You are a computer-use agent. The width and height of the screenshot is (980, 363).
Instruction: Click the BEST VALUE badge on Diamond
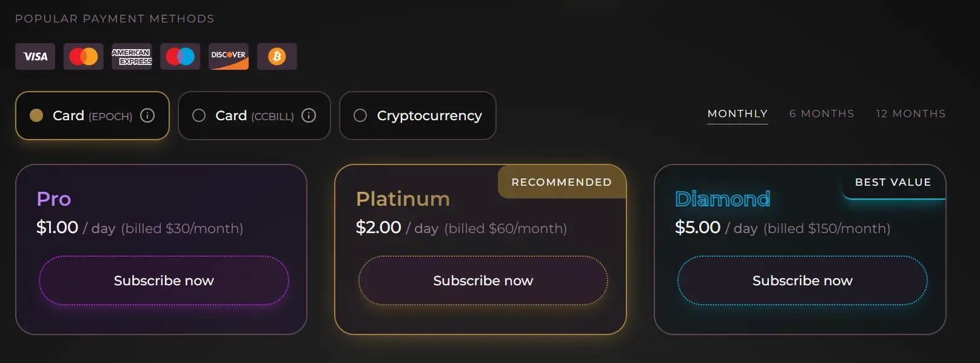pyautogui.click(x=893, y=182)
